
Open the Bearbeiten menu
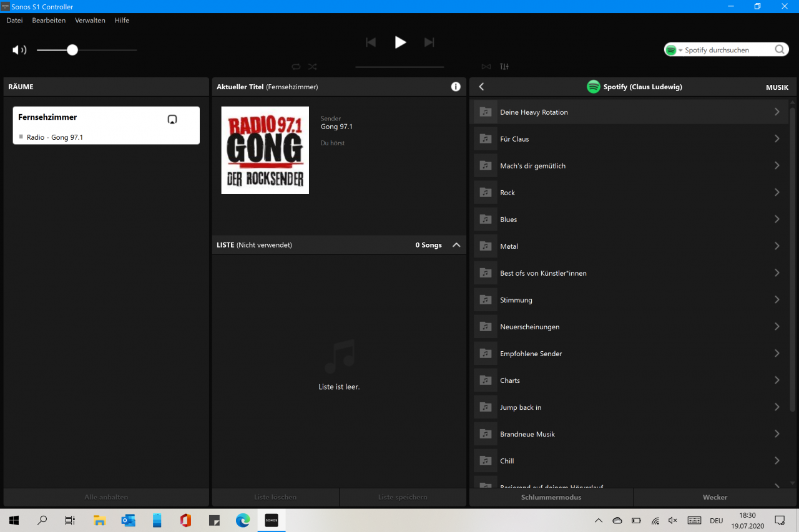click(x=49, y=21)
